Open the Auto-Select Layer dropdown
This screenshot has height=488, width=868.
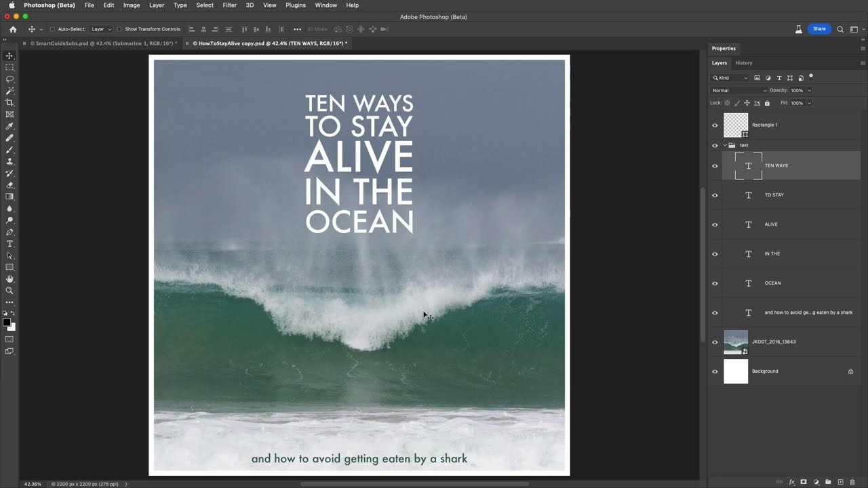click(x=102, y=29)
